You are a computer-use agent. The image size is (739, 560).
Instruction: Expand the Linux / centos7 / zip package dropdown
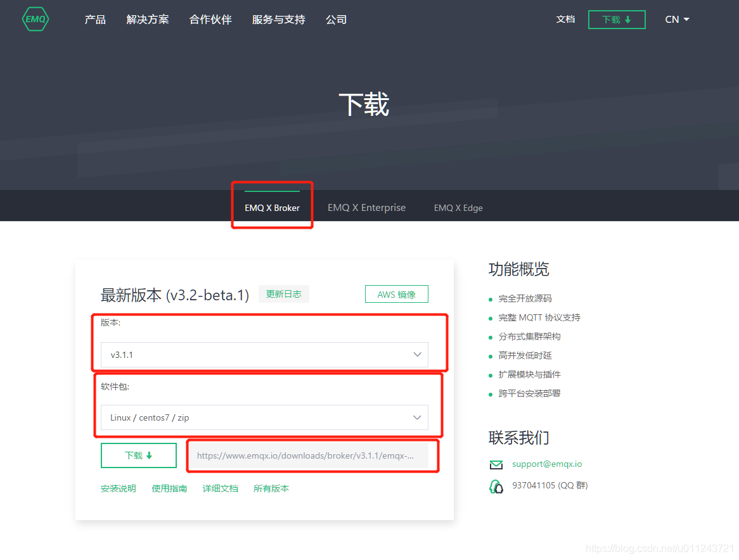pos(264,417)
